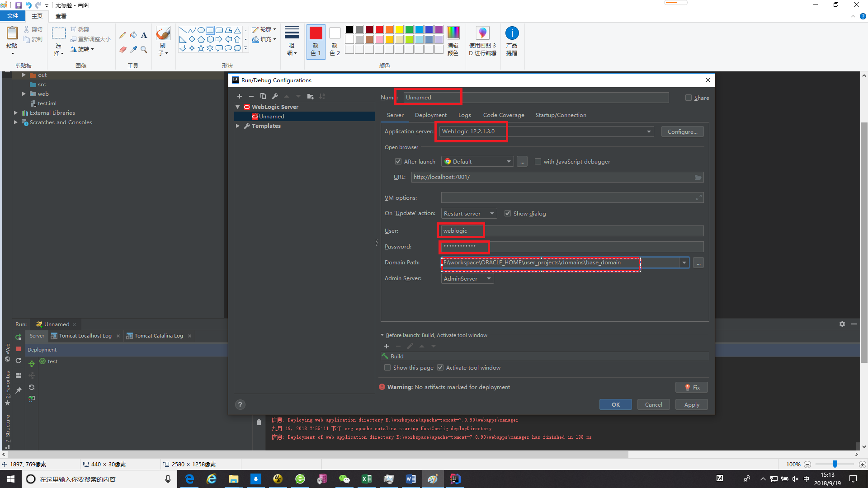Toggle the Show dialog checkbox

point(508,213)
